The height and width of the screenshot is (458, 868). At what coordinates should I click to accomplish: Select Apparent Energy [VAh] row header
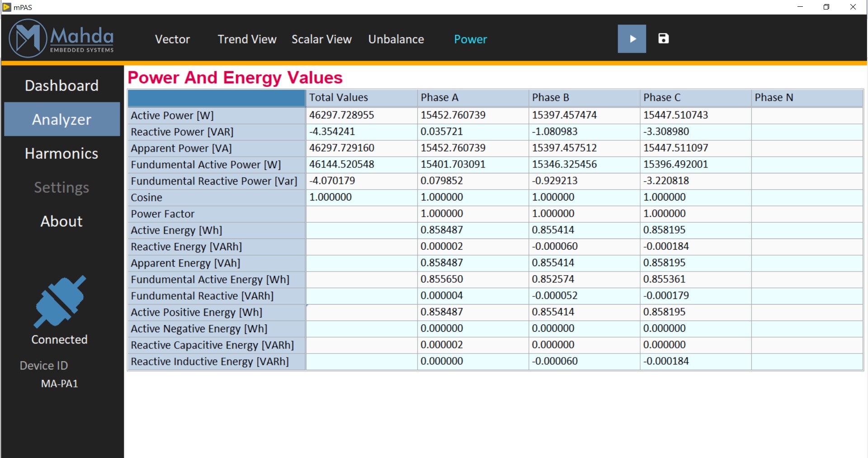pos(217,263)
